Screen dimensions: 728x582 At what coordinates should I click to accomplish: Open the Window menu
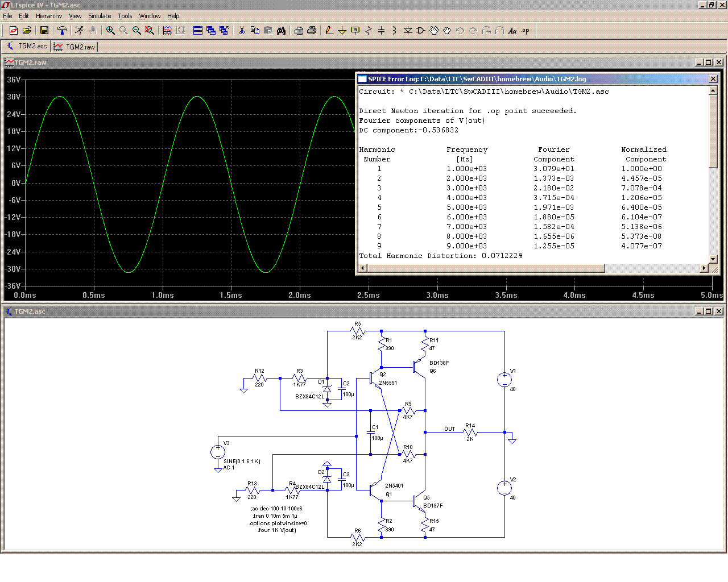coord(150,16)
